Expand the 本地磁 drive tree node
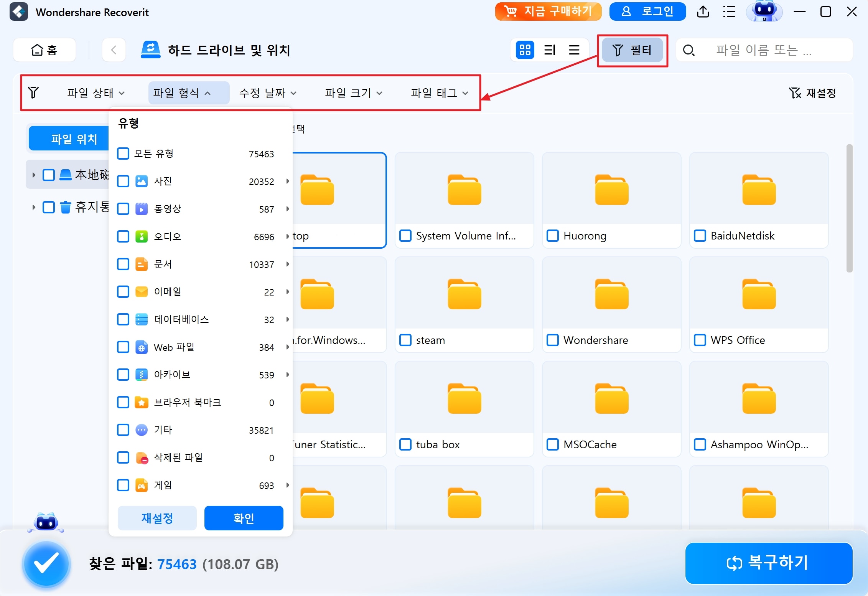This screenshot has width=868, height=596. coord(34,175)
